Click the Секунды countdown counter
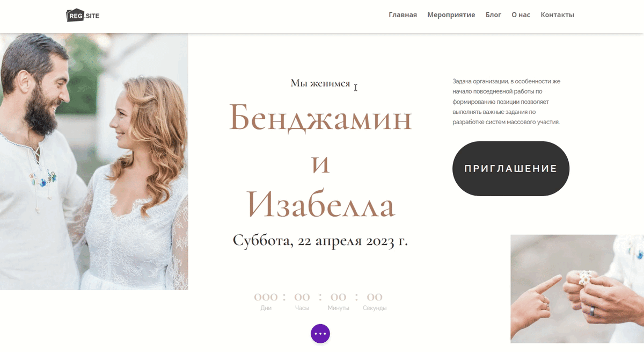The image size is (644, 352). 375,301
